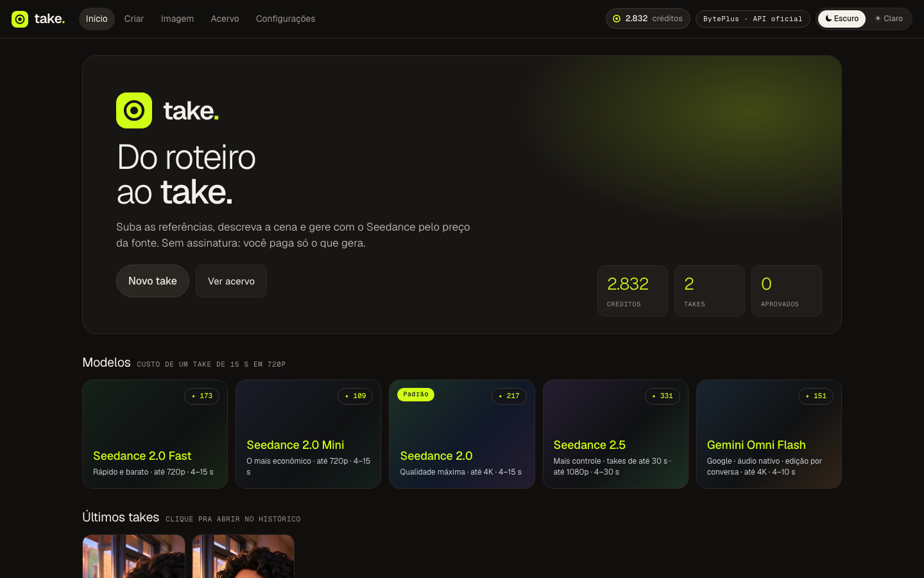The width and height of the screenshot is (924, 578).
Task: Click the Novo take button
Action: 153,281
